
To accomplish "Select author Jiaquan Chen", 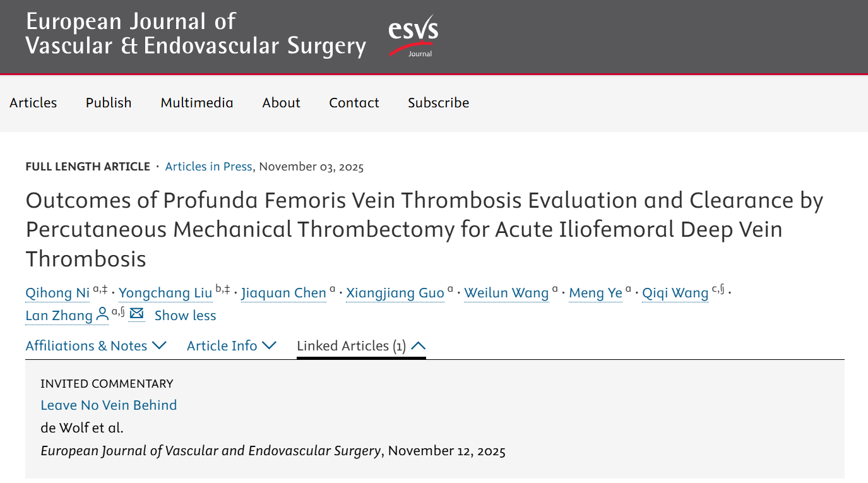I will [283, 293].
